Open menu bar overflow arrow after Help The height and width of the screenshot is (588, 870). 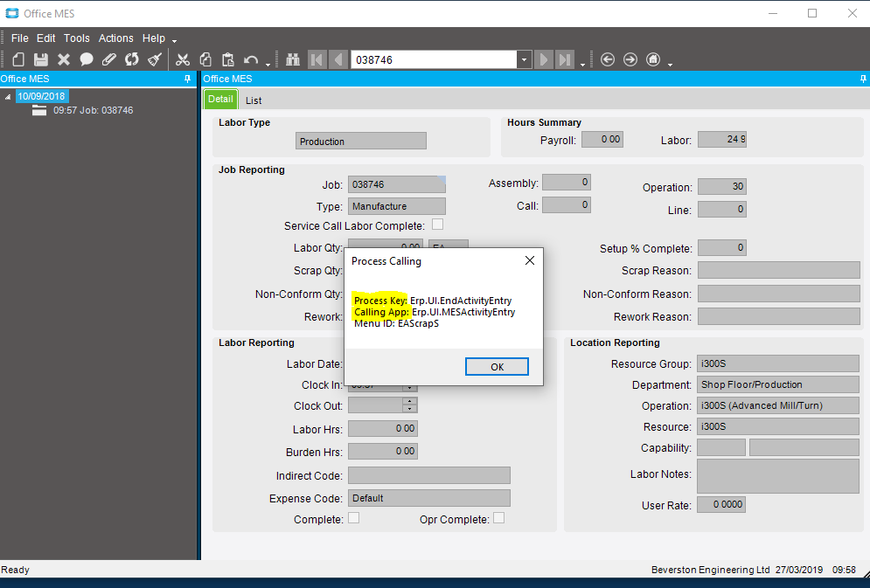[x=174, y=41]
